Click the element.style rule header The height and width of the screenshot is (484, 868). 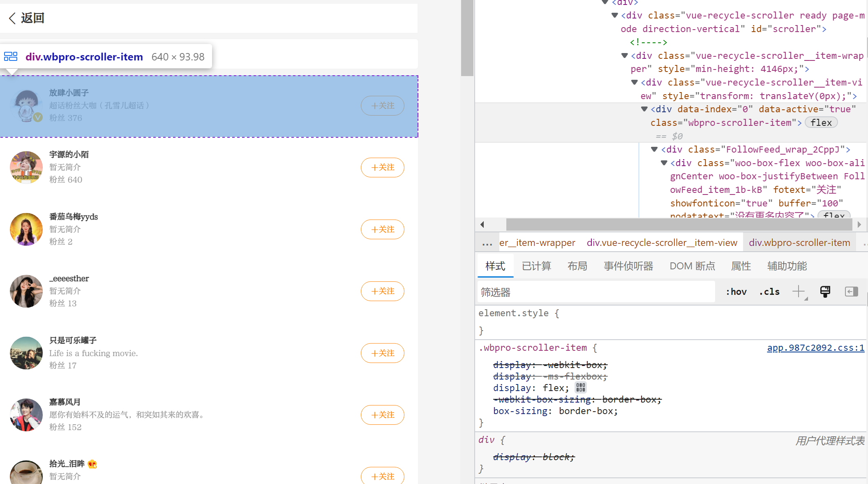point(519,313)
